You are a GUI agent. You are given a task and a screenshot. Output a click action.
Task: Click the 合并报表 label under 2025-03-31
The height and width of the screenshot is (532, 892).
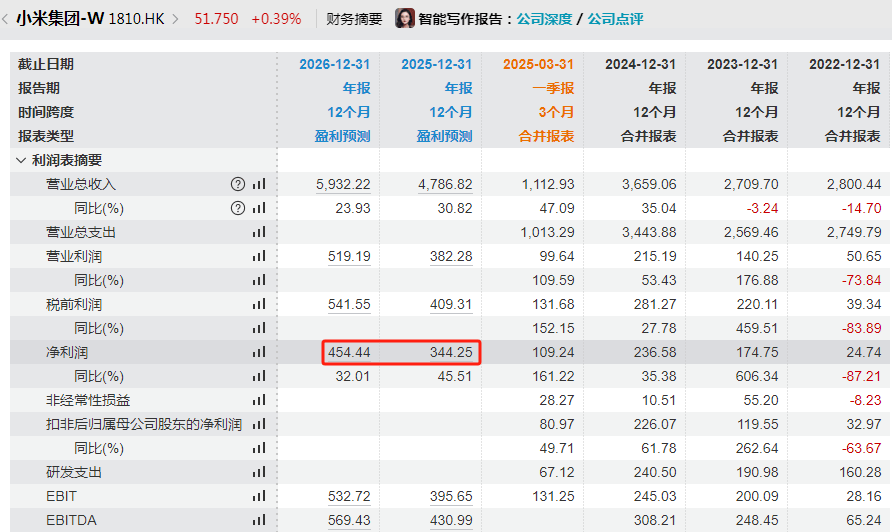tap(546, 137)
